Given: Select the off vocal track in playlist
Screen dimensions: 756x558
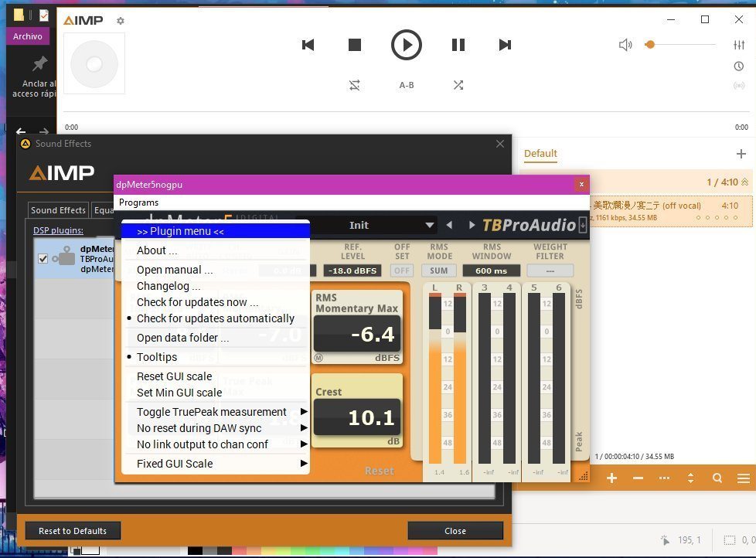Looking at the screenshot, I should pos(670,211).
